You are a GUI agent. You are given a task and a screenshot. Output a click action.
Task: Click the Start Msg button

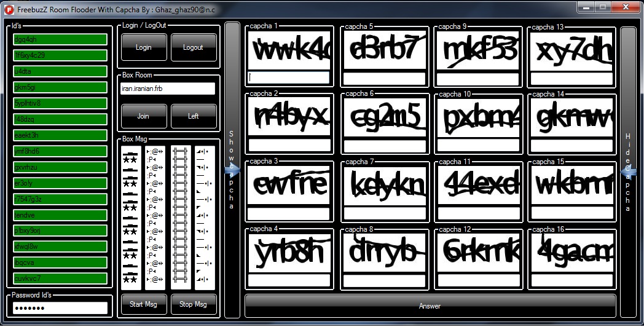[144, 304]
